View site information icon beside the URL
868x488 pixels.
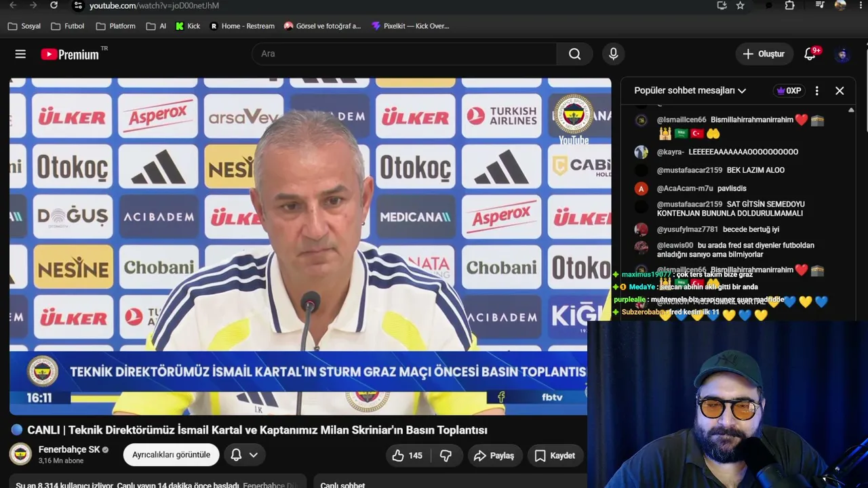coord(77,5)
